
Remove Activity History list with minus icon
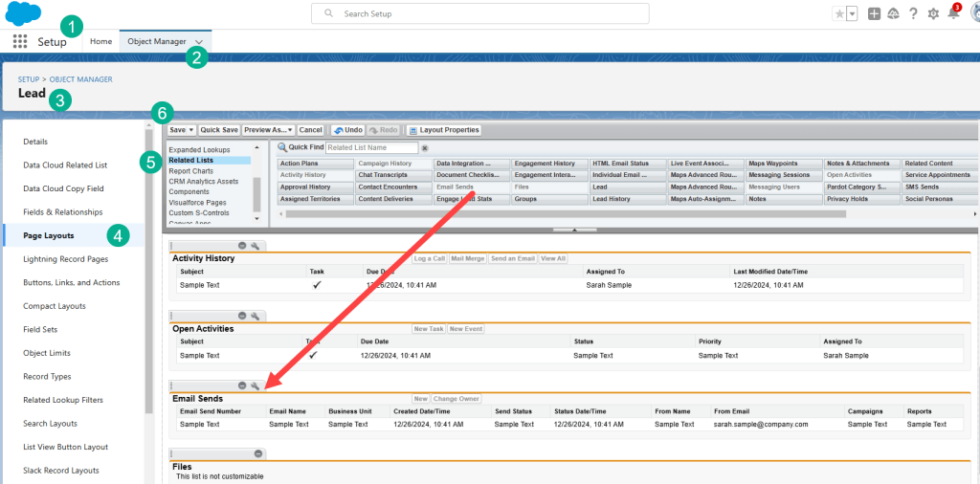242,246
